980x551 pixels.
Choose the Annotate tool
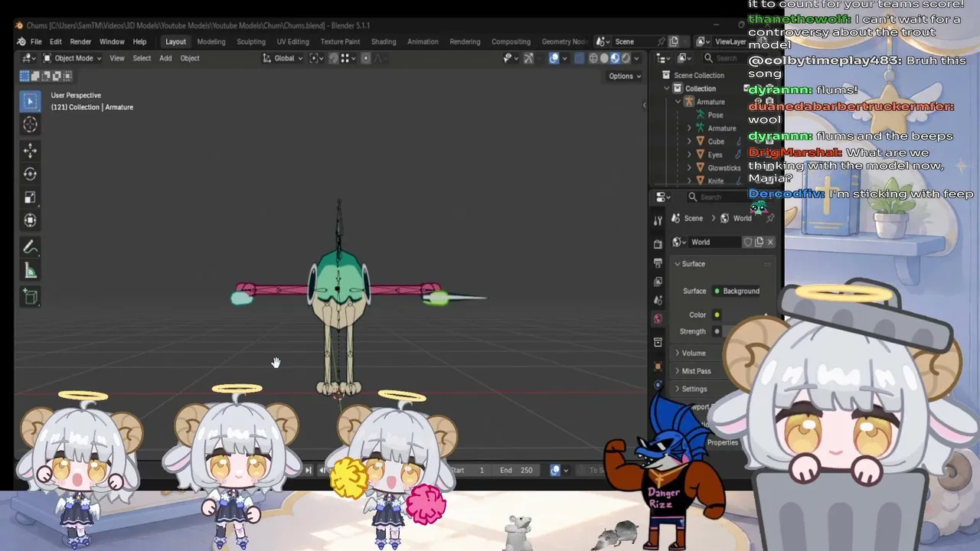[x=31, y=247]
